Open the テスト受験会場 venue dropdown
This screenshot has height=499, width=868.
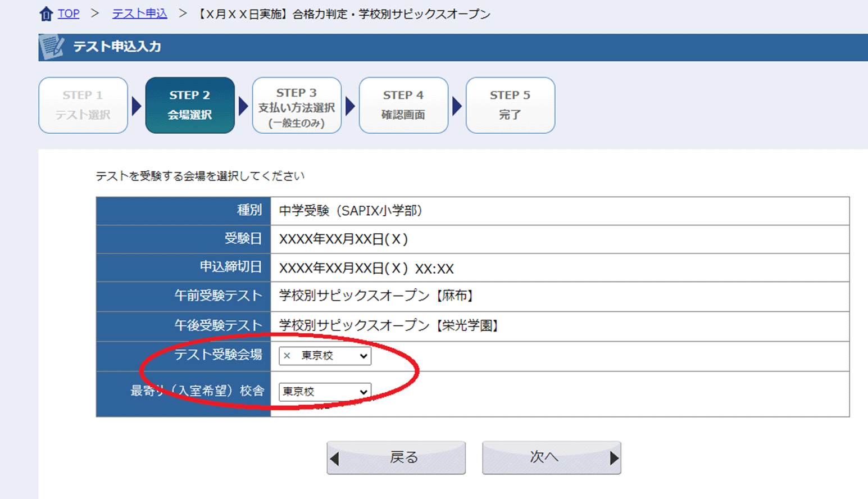point(325,356)
